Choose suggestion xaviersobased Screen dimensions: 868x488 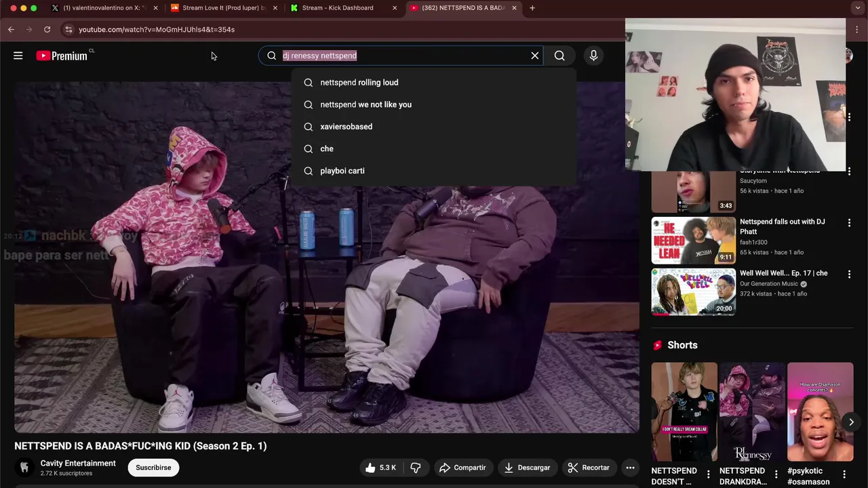pos(434,127)
